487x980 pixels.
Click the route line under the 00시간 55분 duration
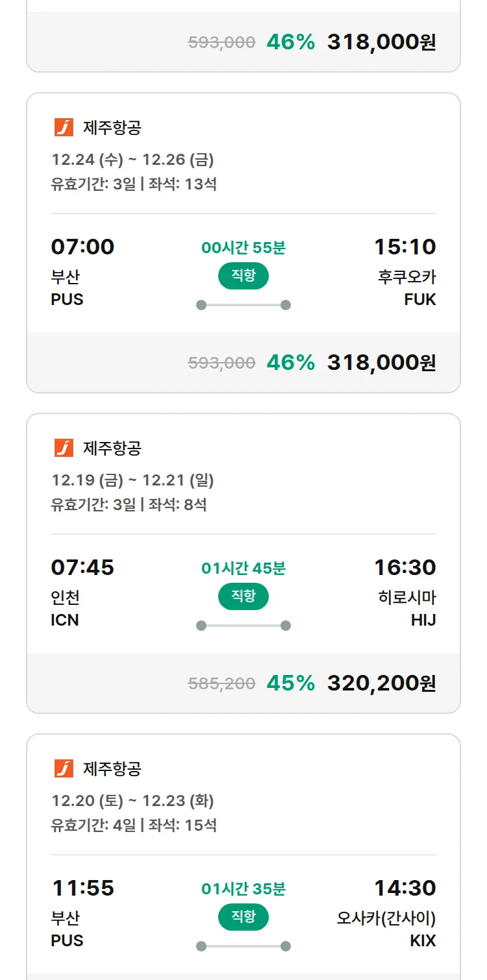pos(243,305)
